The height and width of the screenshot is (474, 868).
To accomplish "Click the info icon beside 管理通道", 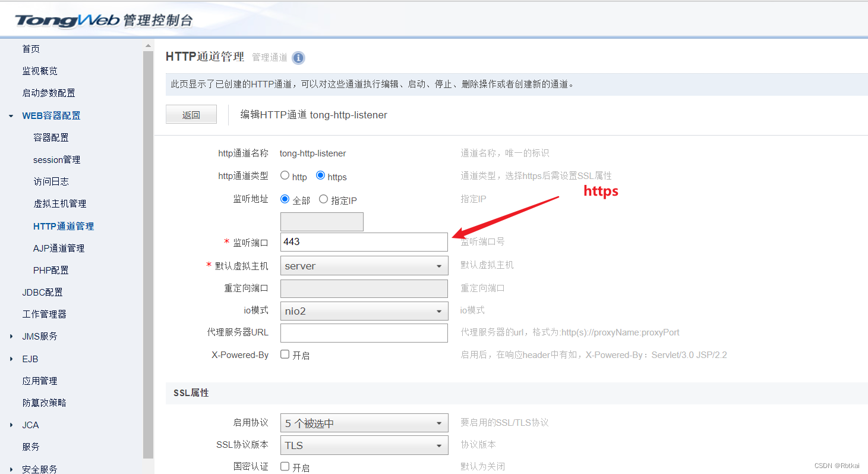I will tap(299, 58).
